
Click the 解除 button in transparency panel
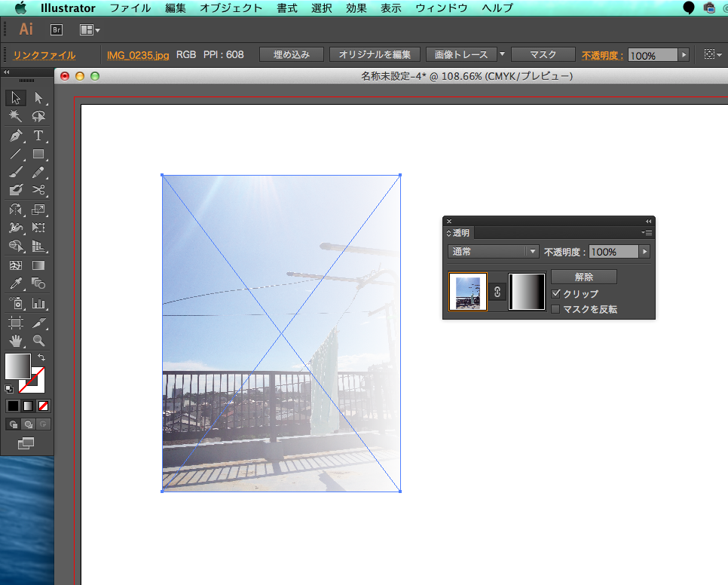coord(583,277)
